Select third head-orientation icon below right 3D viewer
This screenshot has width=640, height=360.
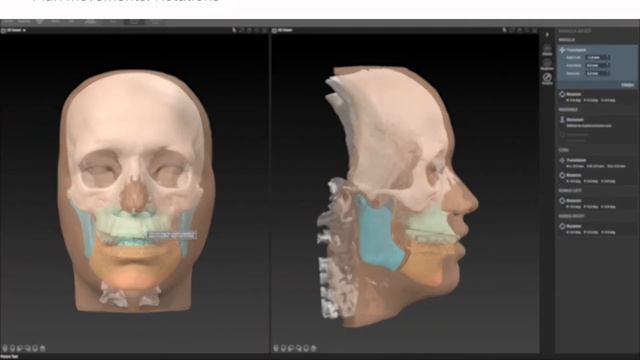point(291,348)
